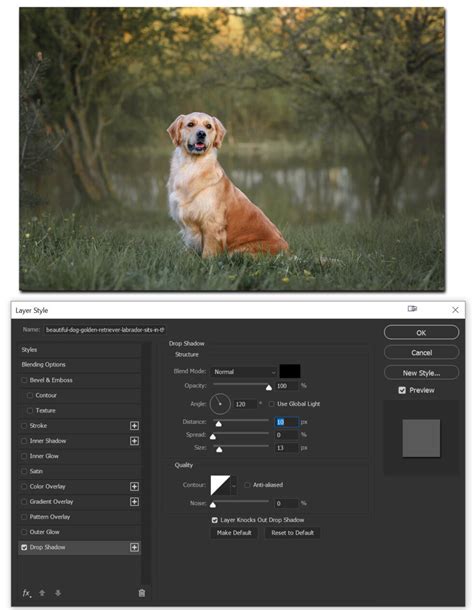The image size is (474, 610).
Task: Click the Opacity value field
Action: coord(286,386)
